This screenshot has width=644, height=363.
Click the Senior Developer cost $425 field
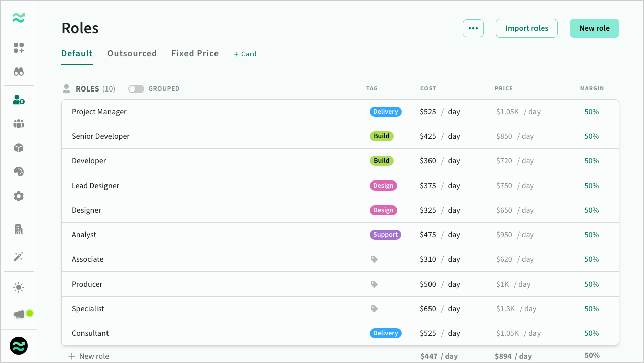428,136
